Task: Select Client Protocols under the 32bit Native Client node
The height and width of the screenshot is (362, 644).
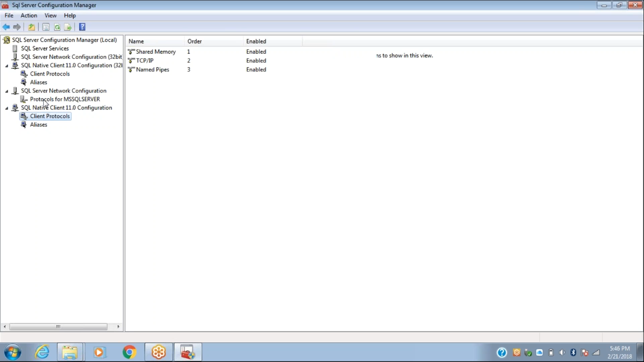Action: click(x=50, y=74)
